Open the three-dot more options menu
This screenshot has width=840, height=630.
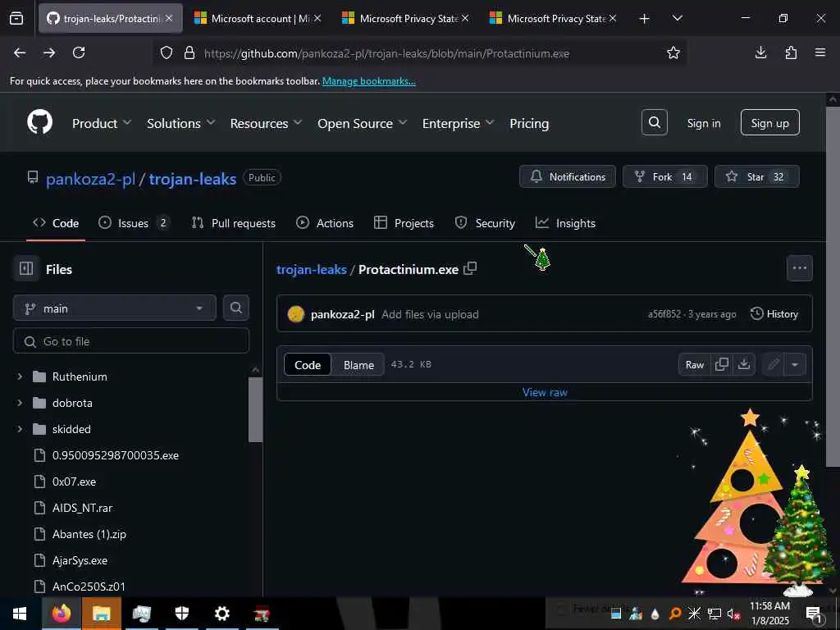(799, 268)
